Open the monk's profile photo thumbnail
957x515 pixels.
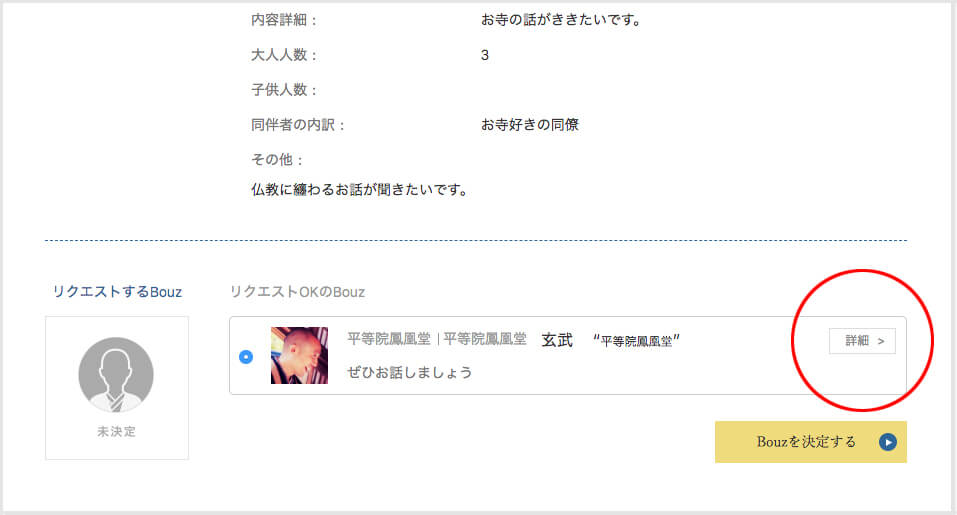point(299,356)
